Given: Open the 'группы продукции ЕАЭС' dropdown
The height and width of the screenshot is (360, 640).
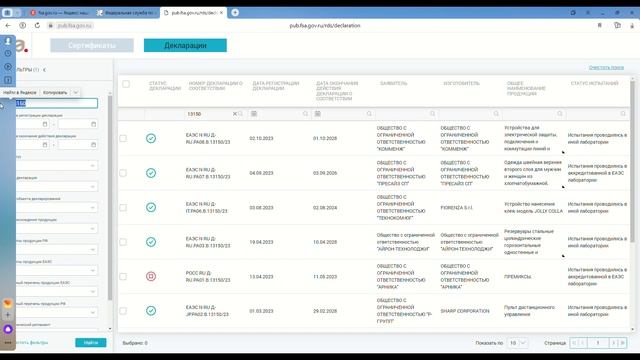Looking at the screenshot, I should 57,271.
